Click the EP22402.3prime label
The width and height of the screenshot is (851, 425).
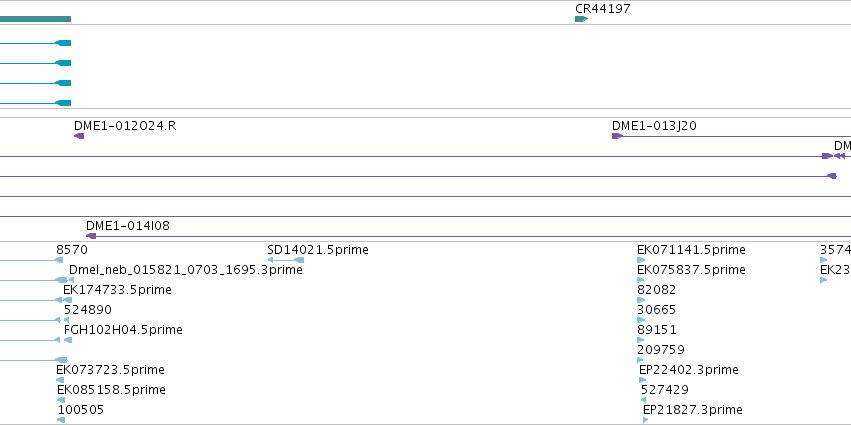click(689, 370)
